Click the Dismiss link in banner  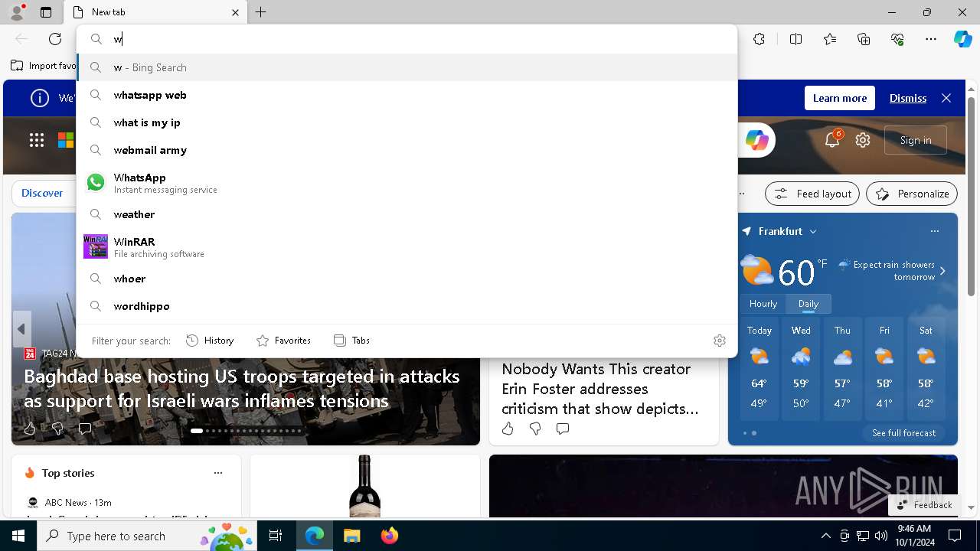click(x=908, y=98)
